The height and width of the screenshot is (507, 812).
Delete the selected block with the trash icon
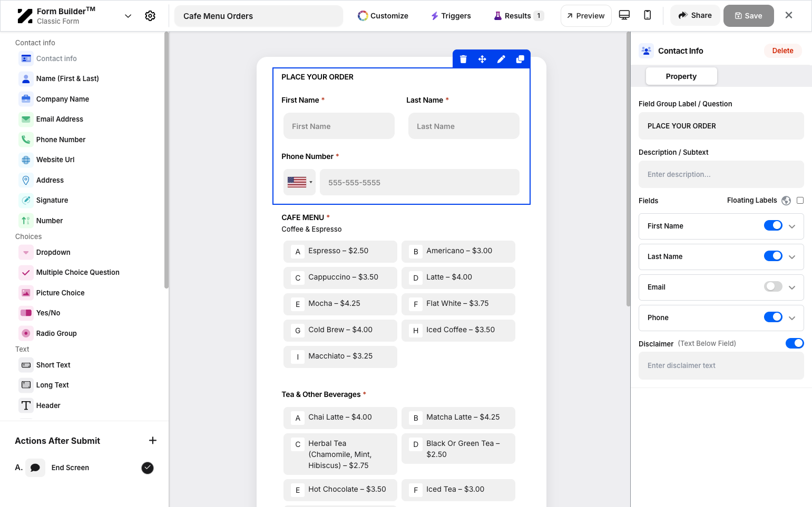(463, 59)
